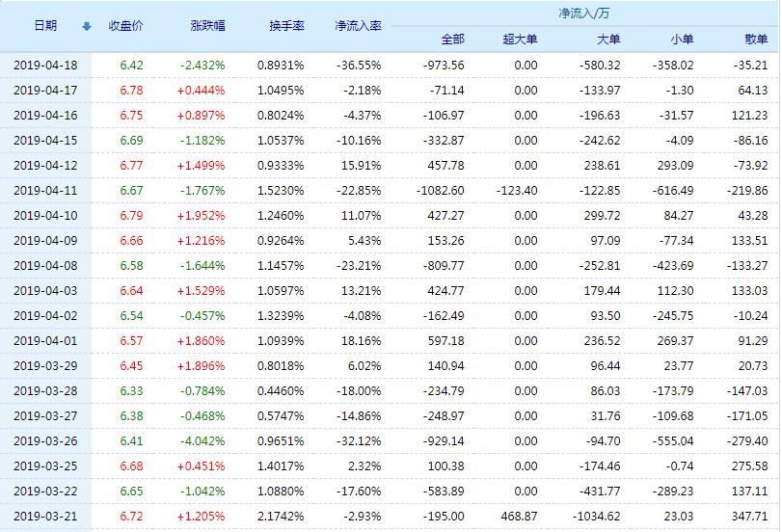Click the 超大单 sub-column header
The height and width of the screenshot is (532, 782).
[521, 40]
